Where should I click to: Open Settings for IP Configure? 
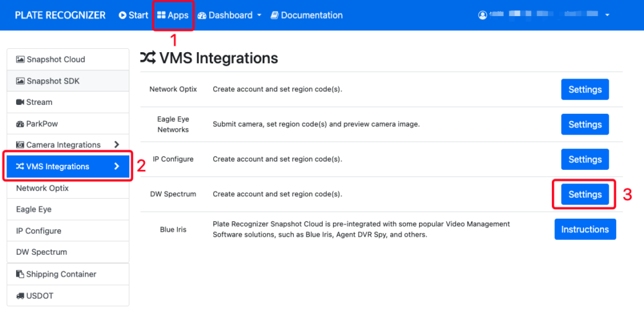pyautogui.click(x=585, y=159)
